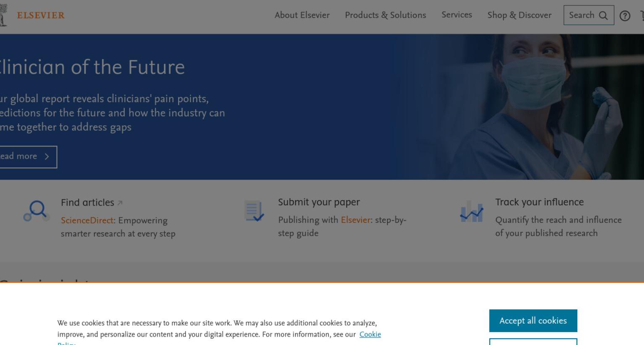The height and width of the screenshot is (345, 644).
Task: Click the Search box in header
Action: (x=589, y=15)
